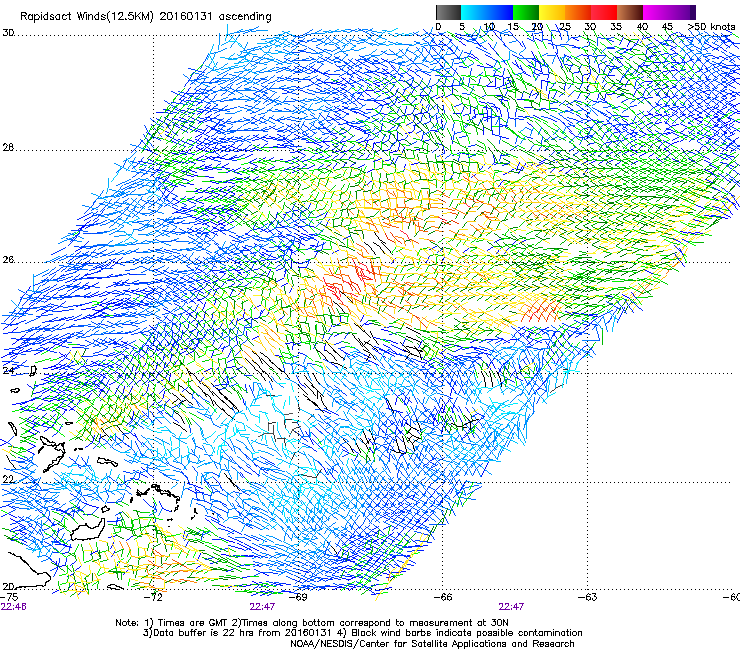This screenshot has width=740, height=650.
Task: Click the '>50 knots' legend label
Action: pyautogui.click(x=712, y=27)
